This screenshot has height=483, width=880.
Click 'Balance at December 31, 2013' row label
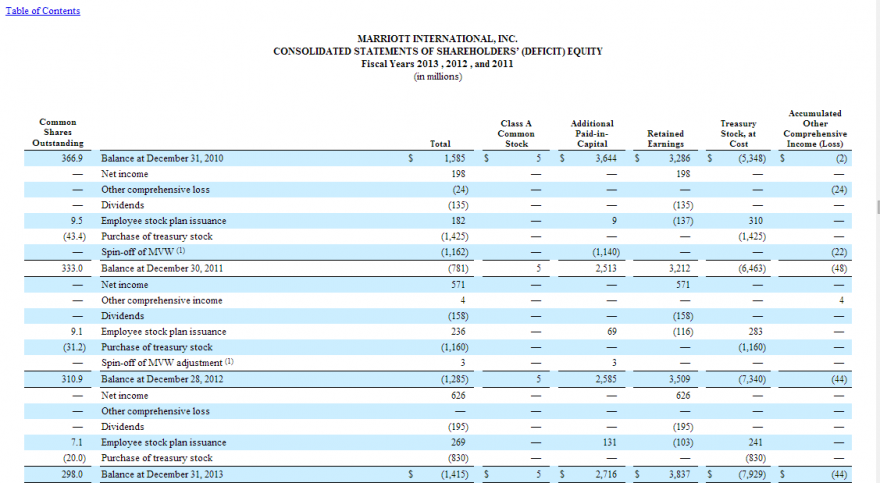click(x=162, y=474)
